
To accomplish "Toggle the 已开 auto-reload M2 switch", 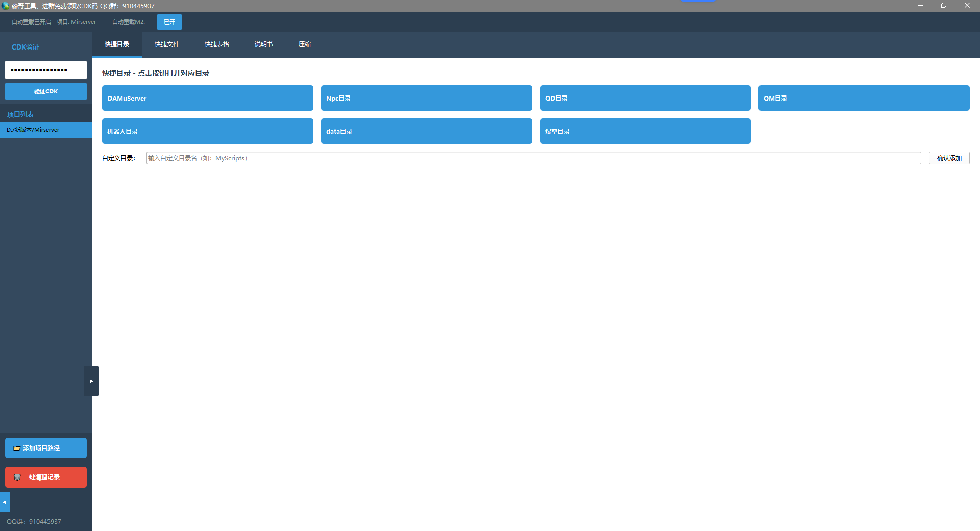I will point(169,22).
